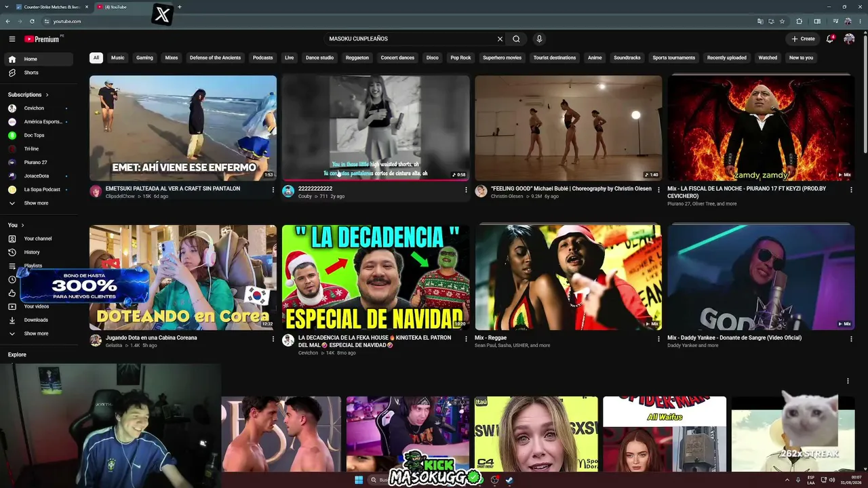Open the Windows Start menu
This screenshot has width=868, height=488.
[x=359, y=480]
